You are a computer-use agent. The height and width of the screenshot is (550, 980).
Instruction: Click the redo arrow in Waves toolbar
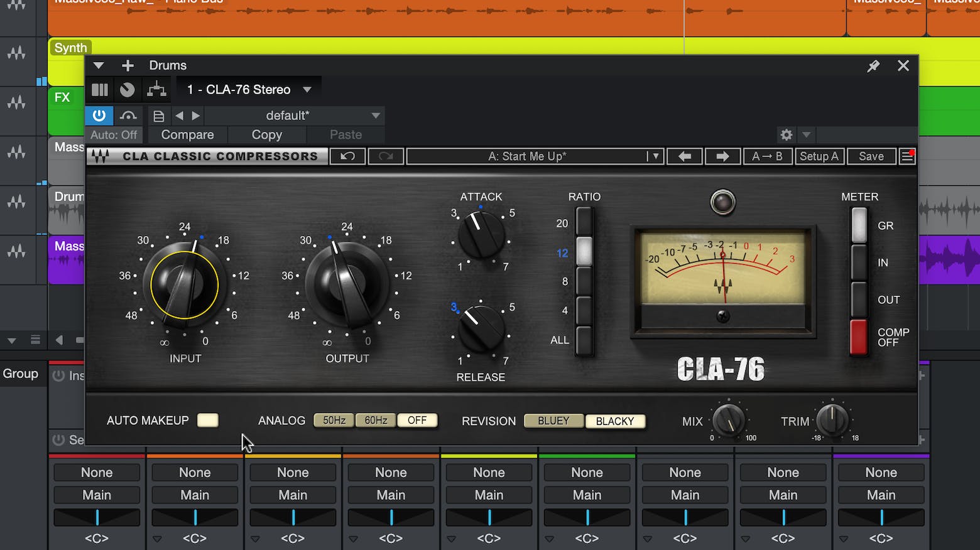(x=386, y=156)
